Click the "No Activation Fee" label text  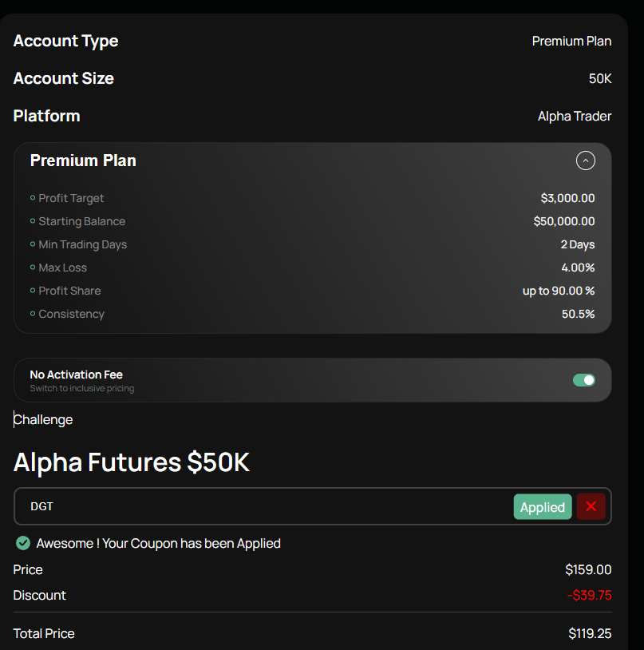pyautogui.click(x=76, y=375)
